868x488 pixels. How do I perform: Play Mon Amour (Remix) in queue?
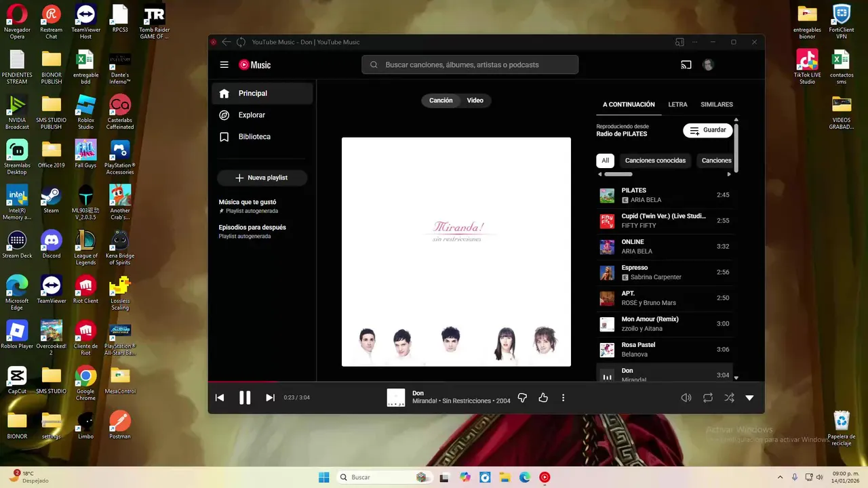click(x=665, y=324)
